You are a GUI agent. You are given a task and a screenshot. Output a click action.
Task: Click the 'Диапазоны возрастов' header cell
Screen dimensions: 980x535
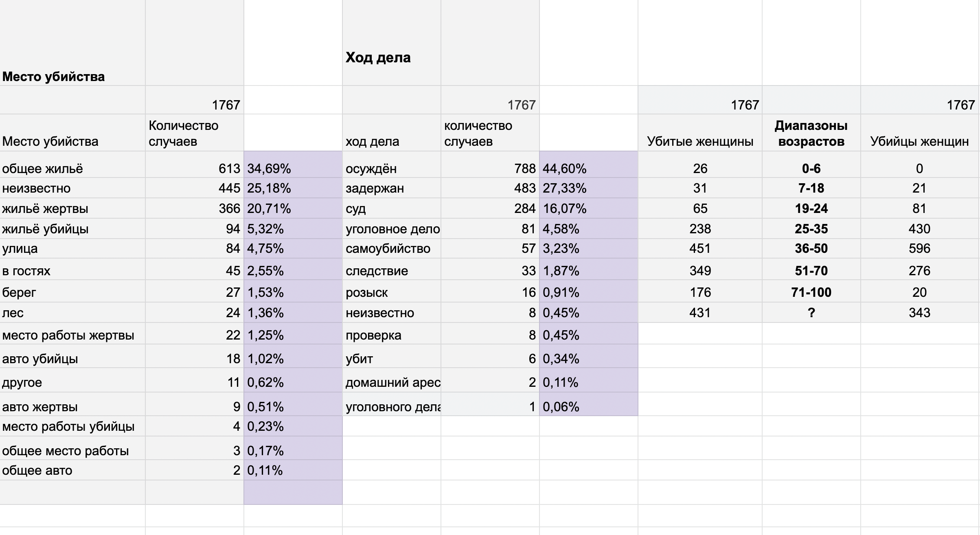point(811,133)
